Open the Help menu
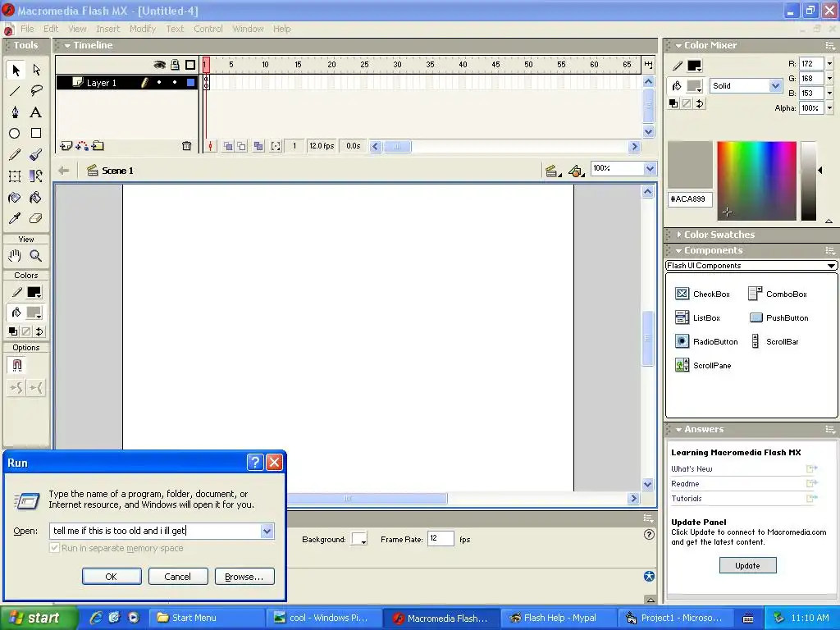This screenshot has width=840, height=630. coord(282,29)
